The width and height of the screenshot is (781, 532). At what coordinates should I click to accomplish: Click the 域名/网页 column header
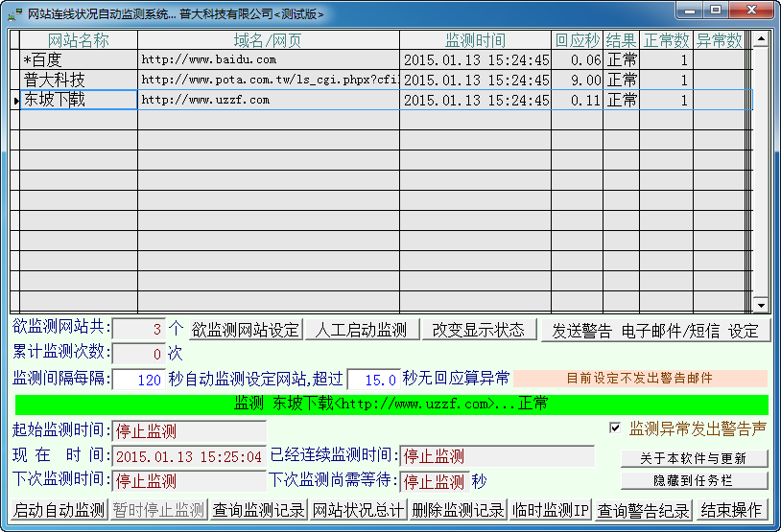pos(269,40)
